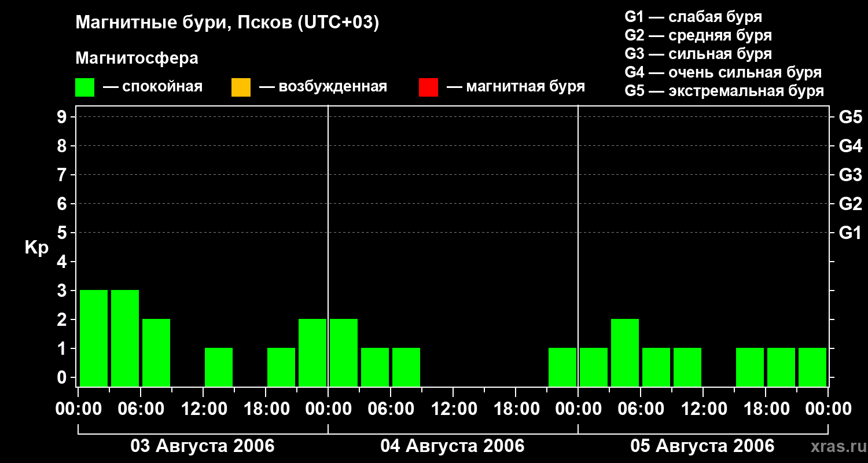The width and height of the screenshot is (868, 463).
Task: Click the 06:00 time label under 04 Августа
Action: pyautogui.click(x=391, y=409)
